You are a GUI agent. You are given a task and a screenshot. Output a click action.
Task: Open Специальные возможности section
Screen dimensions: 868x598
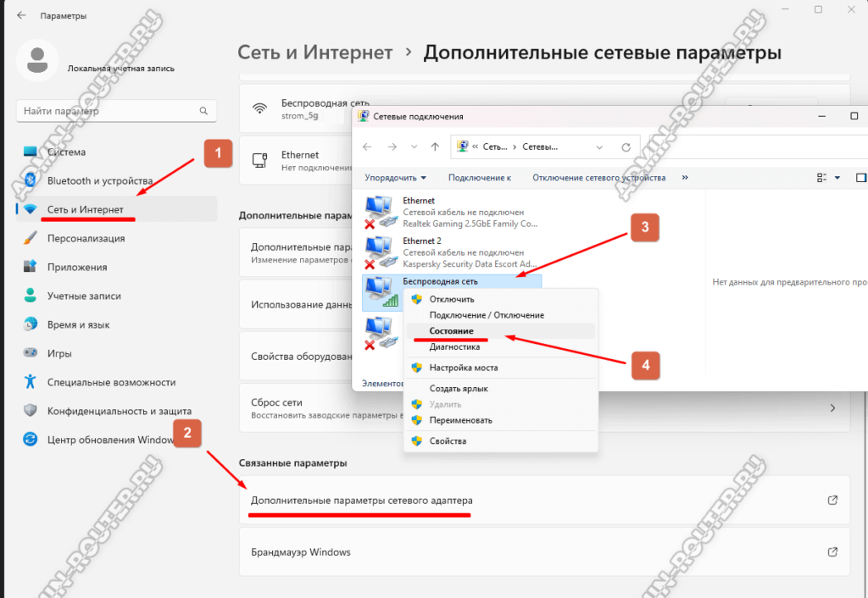pyautogui.click(x=111, y=382)
